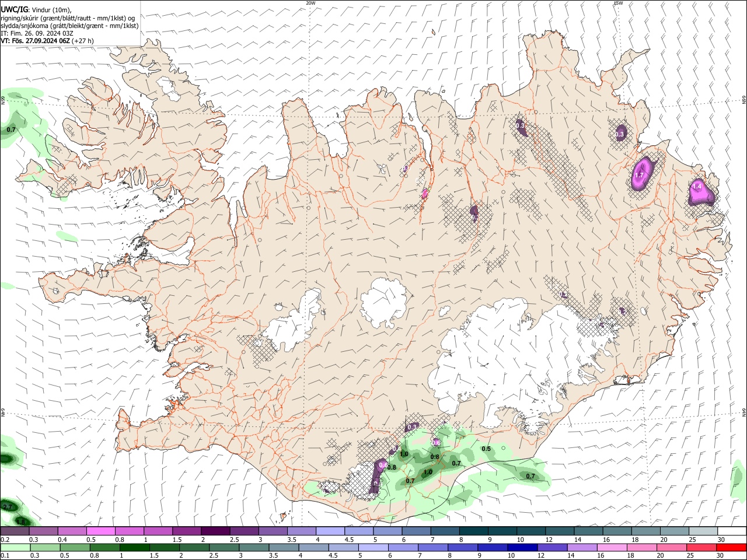Select rain legend swatch between 0.3 and 0.5
The height and width of the screenshot is (560, 747).
[x=44, y=547]
